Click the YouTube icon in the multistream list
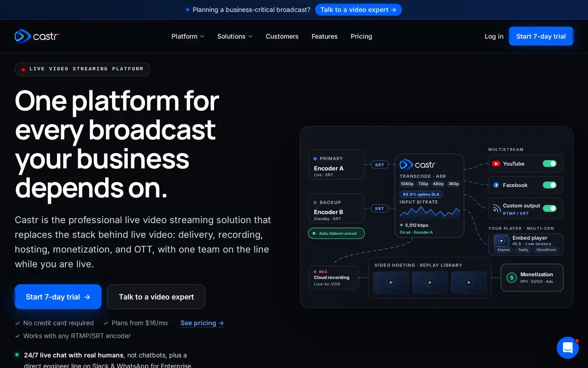 [496, 164]
